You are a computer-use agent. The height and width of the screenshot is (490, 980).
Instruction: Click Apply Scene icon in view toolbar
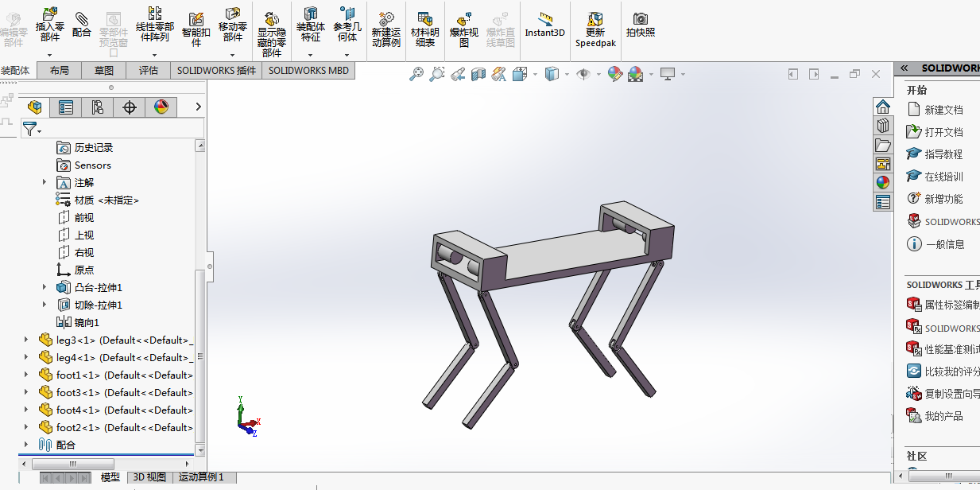click(635, 74)
